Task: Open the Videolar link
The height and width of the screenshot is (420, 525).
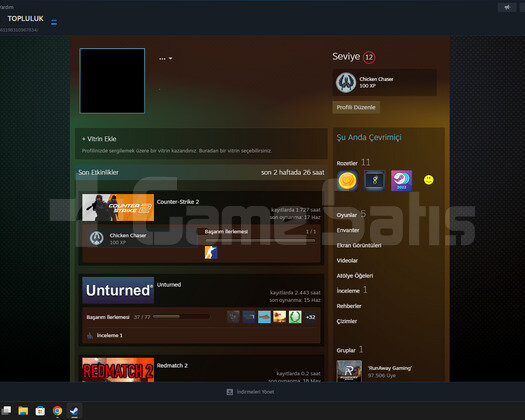Action: [347, 261]
